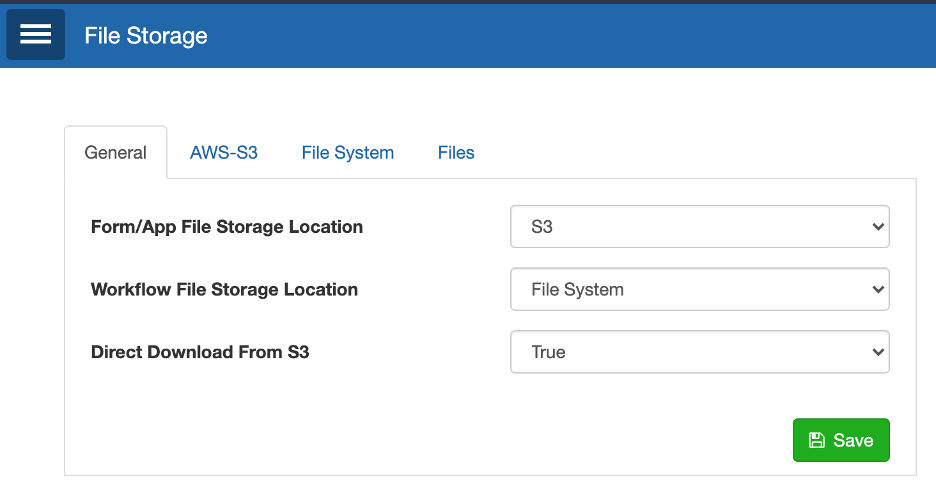
Task: Open the Direct Download From S3 dropdown
Action: (x=700, y=352)
